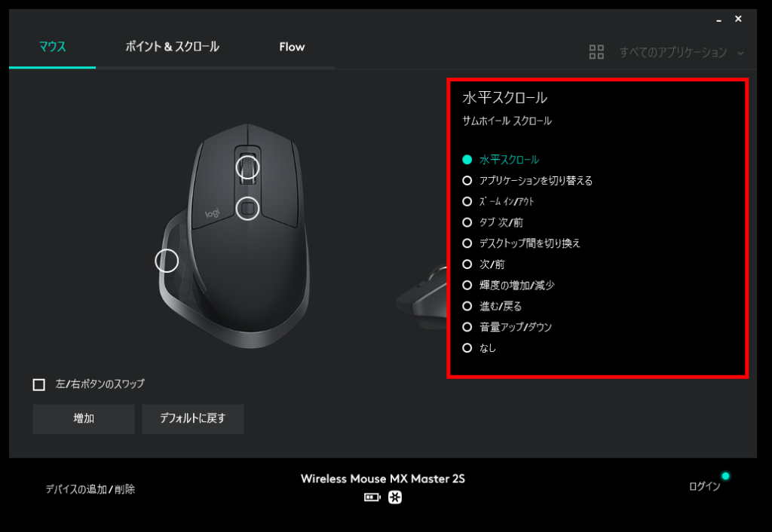Click the ログイン link
This screenshot has width=772, height=532.
[705, 486]
